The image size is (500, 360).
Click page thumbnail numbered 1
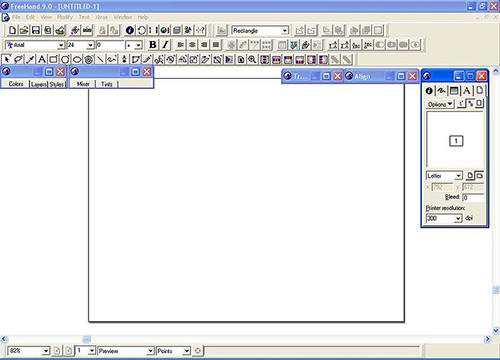pos(456,141)
